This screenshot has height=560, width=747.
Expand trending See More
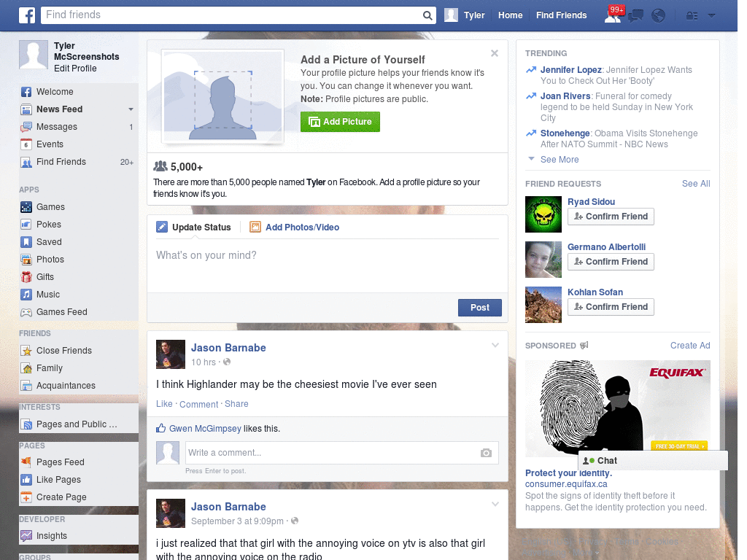pyautogui.click(x=560, y=160)
